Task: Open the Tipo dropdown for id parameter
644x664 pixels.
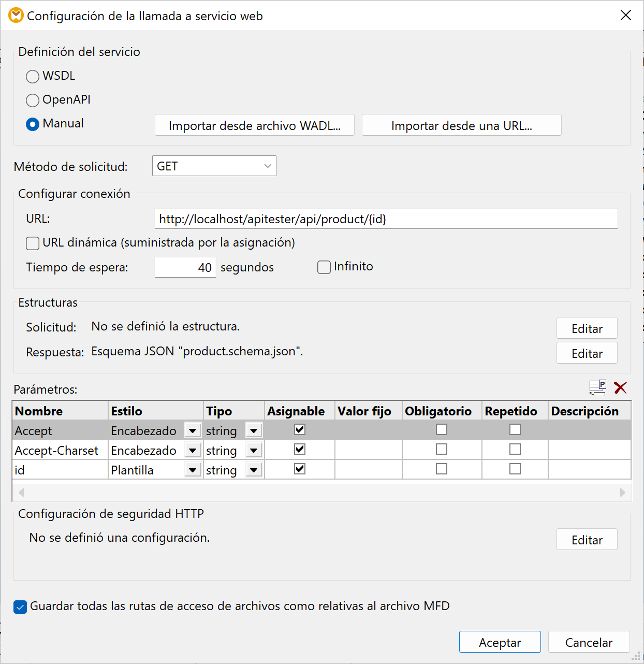Action: (x=254, y=470)
